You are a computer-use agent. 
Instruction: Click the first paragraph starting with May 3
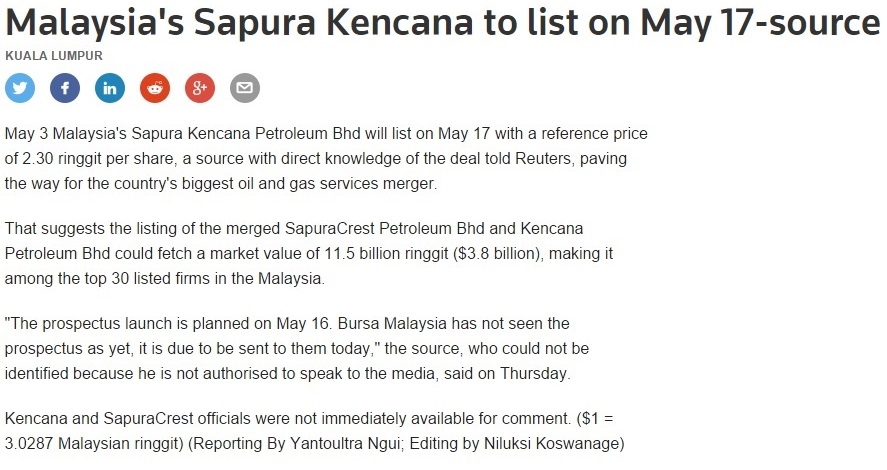(x=326, y=158)
